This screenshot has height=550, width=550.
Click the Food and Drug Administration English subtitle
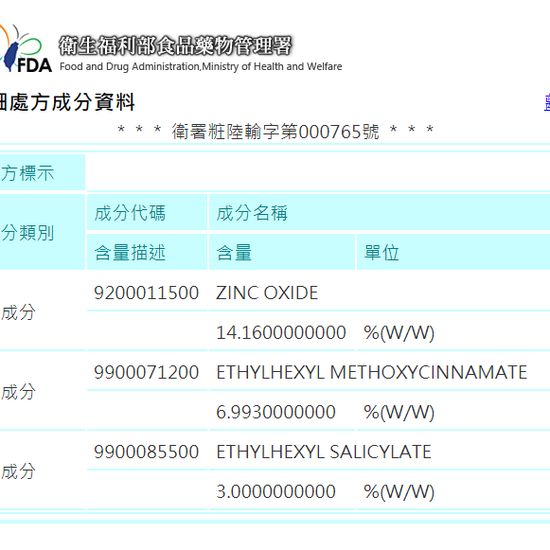pyautogui.click(x=201, y=66)
